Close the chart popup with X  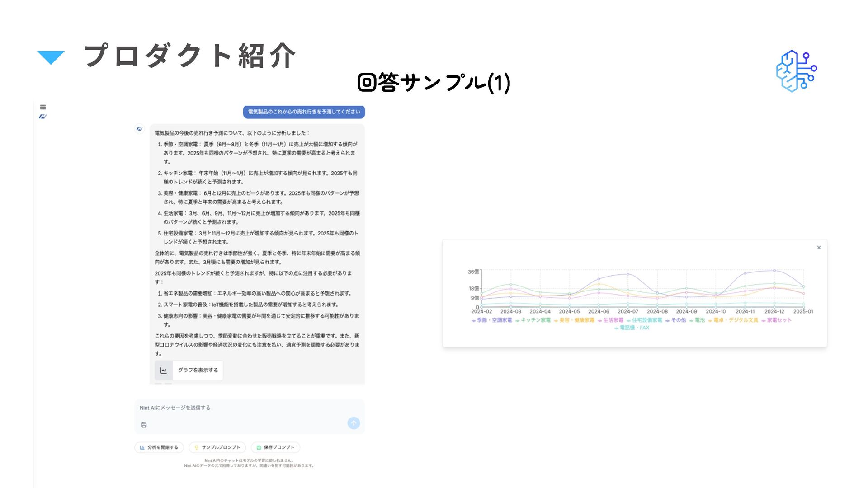pos(819,248)
